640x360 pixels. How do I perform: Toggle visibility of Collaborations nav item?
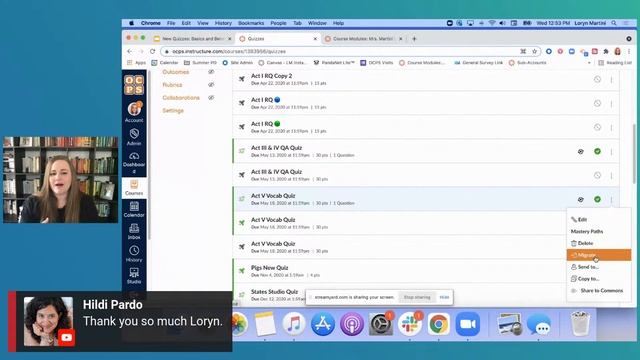pos(211,98)
